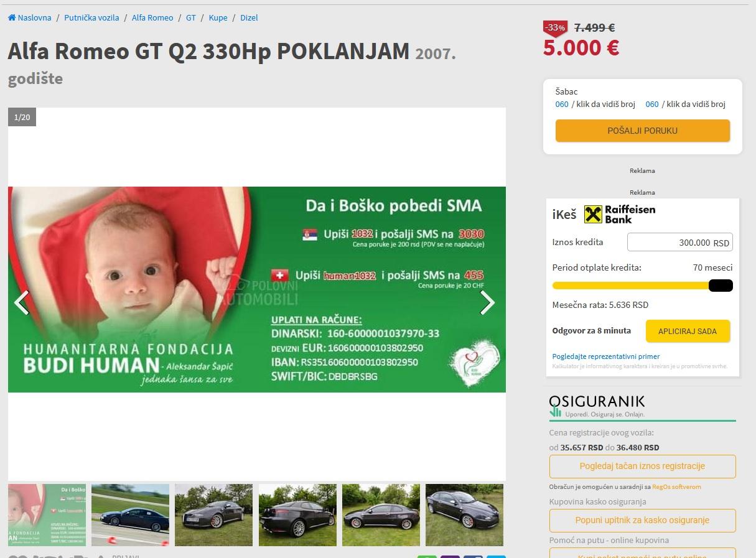The height and width of the screenshot is (558, 756).
Task: Show next photo with right arrow
Action: click(487, 303)
